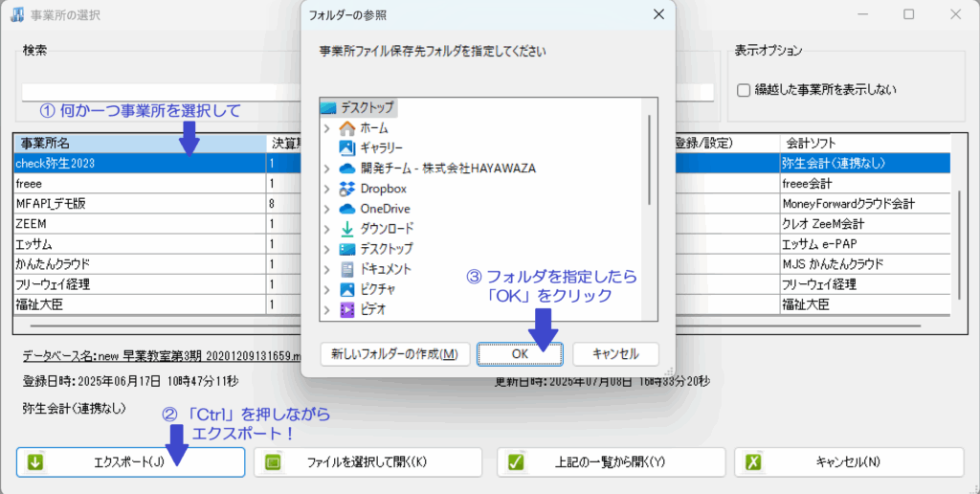Select ギャラリー in the folder tree
The height and width of the screenshot is (494, 980).
coord(381,148)
